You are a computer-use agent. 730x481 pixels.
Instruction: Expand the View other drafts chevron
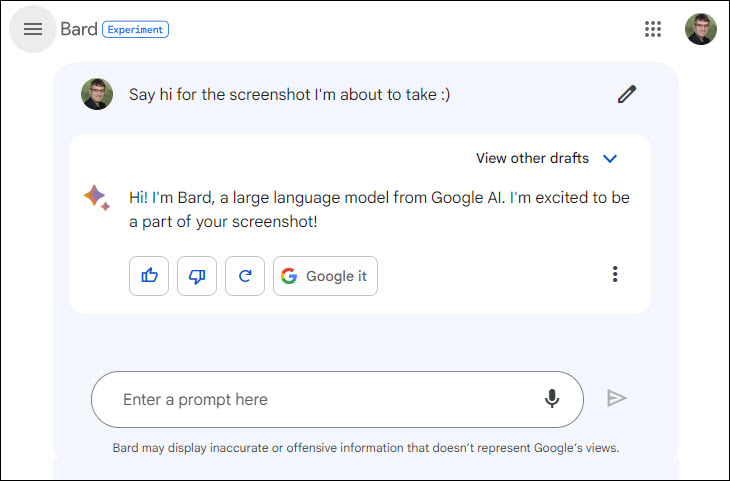[x=610, y=159]
